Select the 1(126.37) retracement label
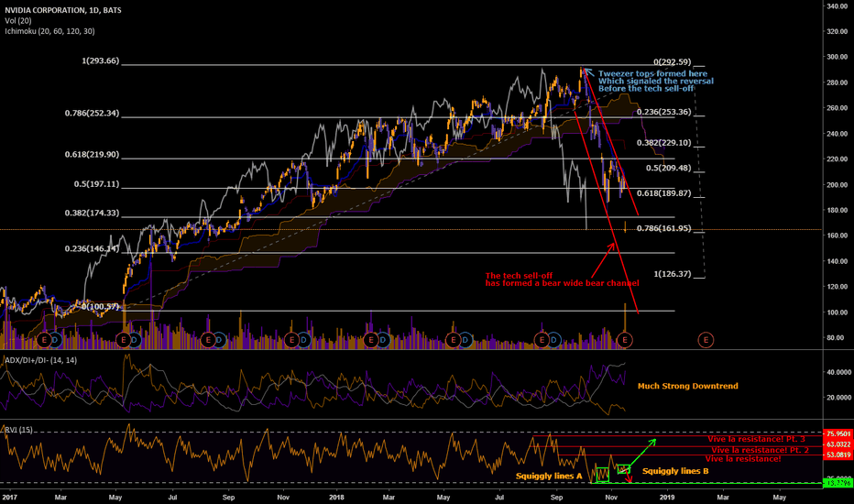The image size is (854, 504). 672,274
